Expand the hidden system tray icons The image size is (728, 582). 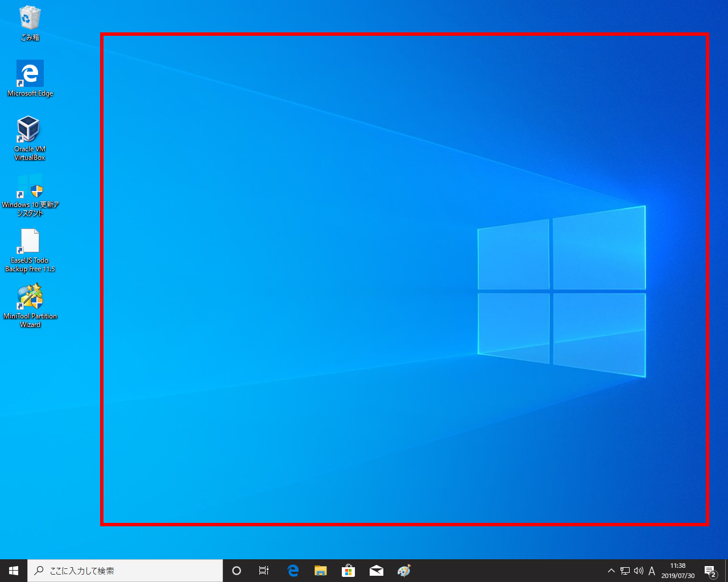click(611, 571)
